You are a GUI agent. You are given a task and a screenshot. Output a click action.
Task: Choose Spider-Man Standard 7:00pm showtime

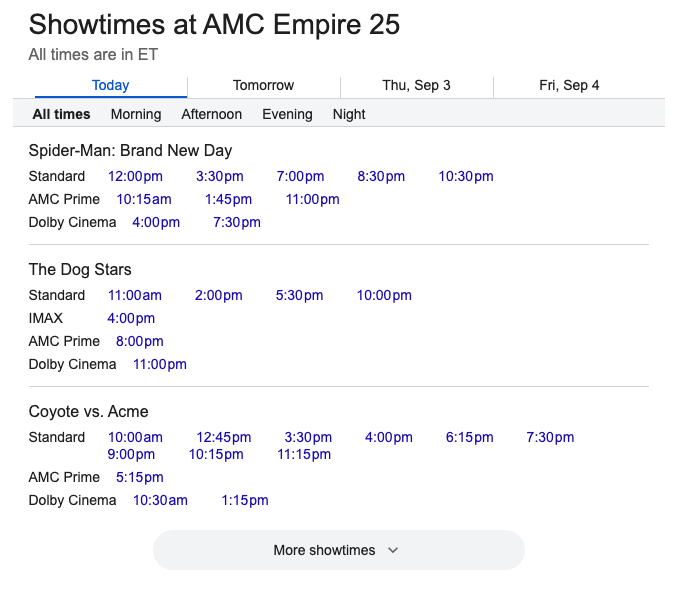point(300,176)
